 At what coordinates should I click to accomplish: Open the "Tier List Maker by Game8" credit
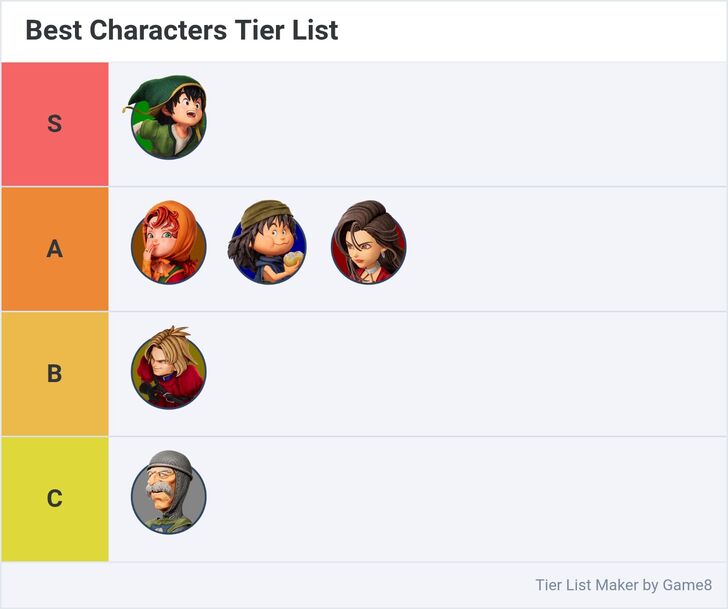[x=623, y=585]
